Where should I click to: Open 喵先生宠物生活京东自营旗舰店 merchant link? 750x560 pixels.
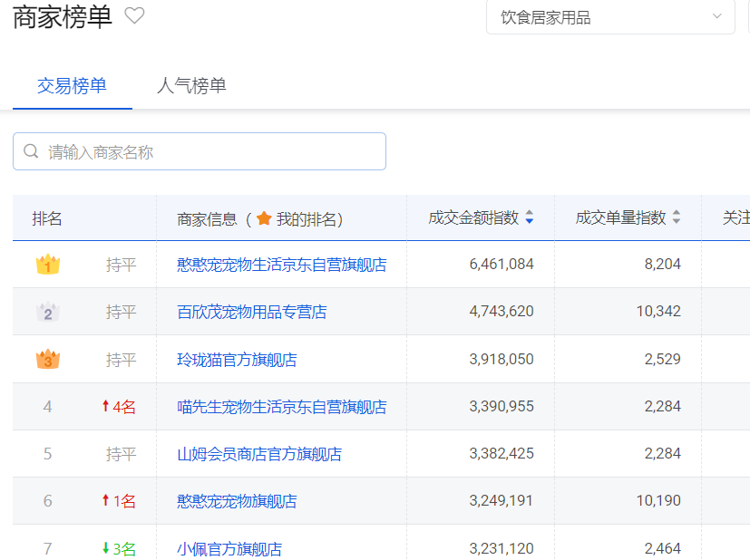(x=282, y=407)
